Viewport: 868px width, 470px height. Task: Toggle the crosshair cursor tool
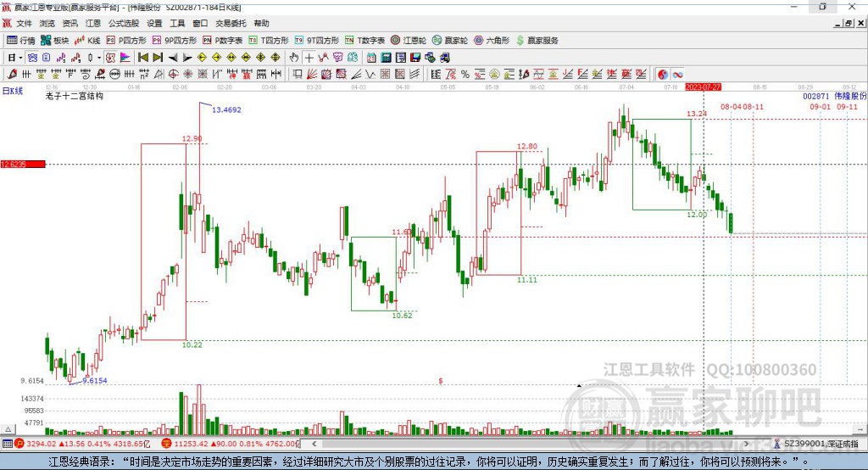click(x=309, y=58)
